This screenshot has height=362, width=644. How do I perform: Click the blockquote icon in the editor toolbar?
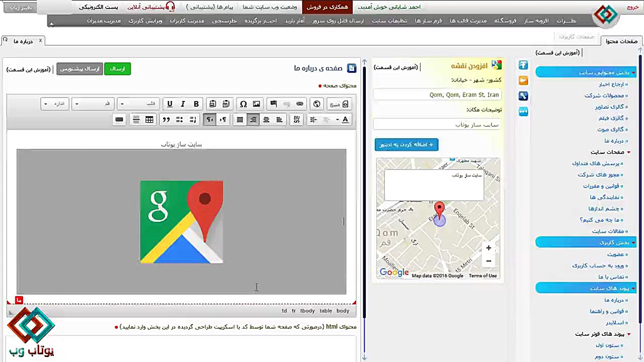point(166,119)
